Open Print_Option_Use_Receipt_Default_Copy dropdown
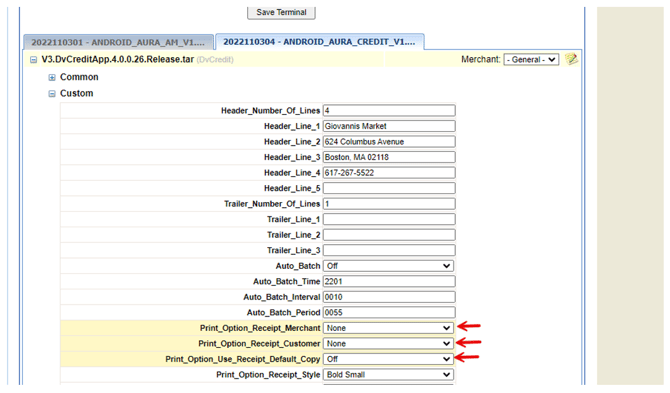The width and height of the screenshot is (670, 393). (388, 359)
